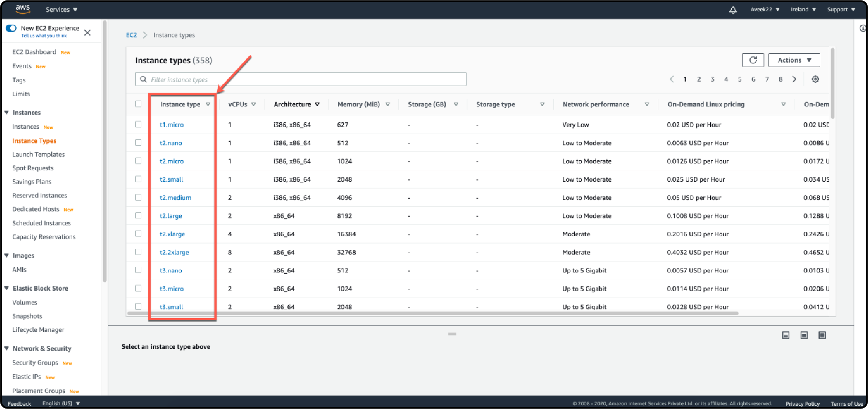Image resolution: width=868 pixels, height=409 pixels.
Task: Open the Ireland region selector
Action: 803,10
